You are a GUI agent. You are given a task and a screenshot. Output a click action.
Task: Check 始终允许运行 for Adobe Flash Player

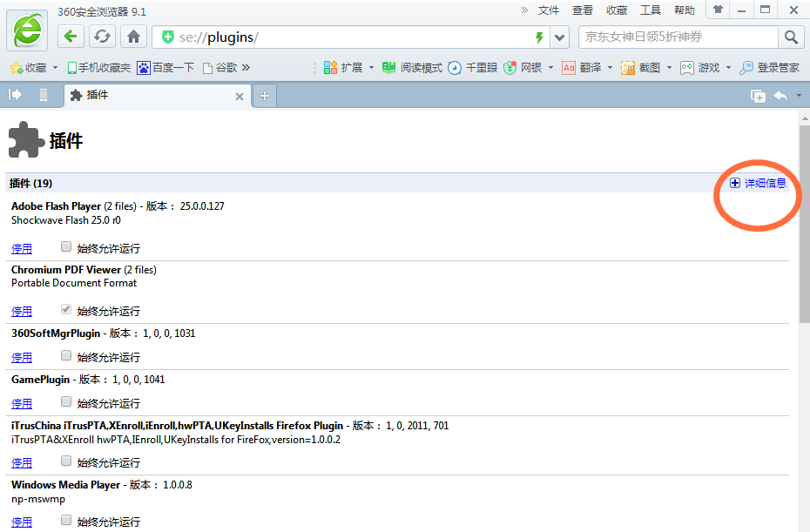pyautogui.click(x=66, y=247)
